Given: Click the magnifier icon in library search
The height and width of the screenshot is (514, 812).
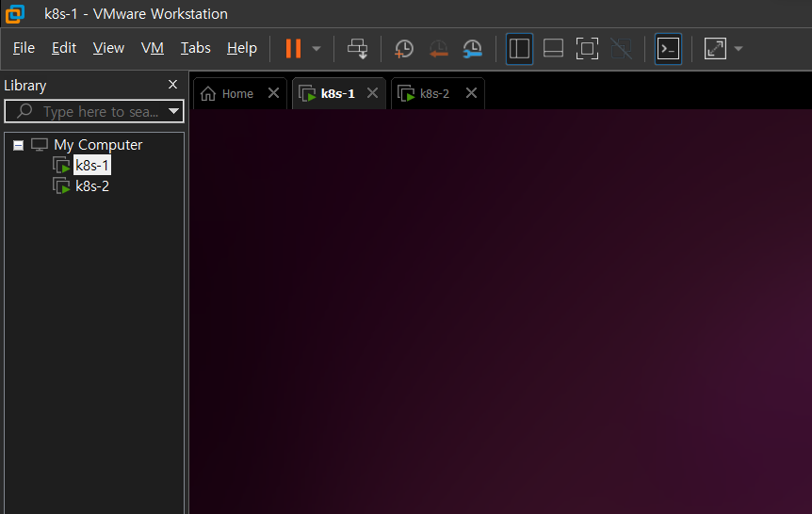Looking at the screenshot, I should point(24,111).
